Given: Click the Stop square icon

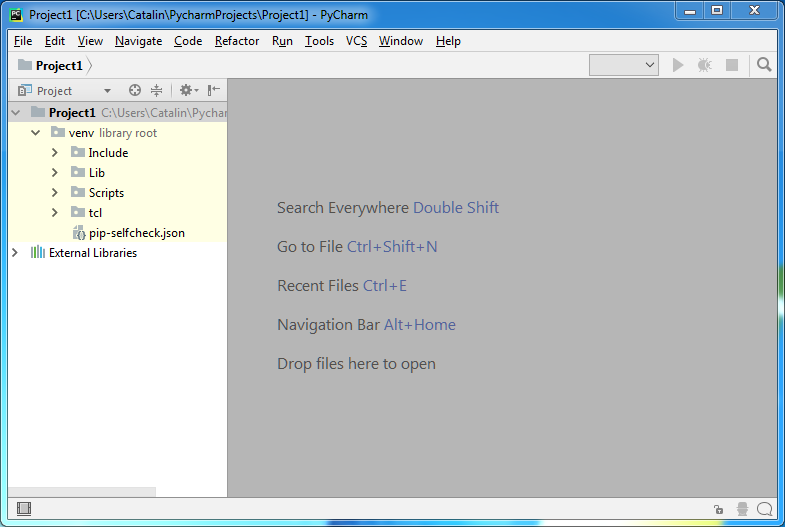Looking at the screenshot, I should [732, 65].
